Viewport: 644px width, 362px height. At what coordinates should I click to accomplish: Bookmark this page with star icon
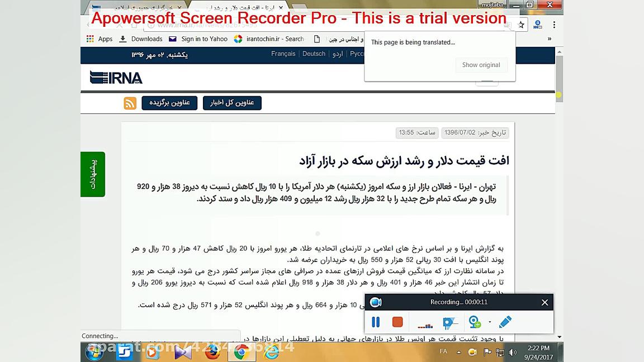(521, 25)
